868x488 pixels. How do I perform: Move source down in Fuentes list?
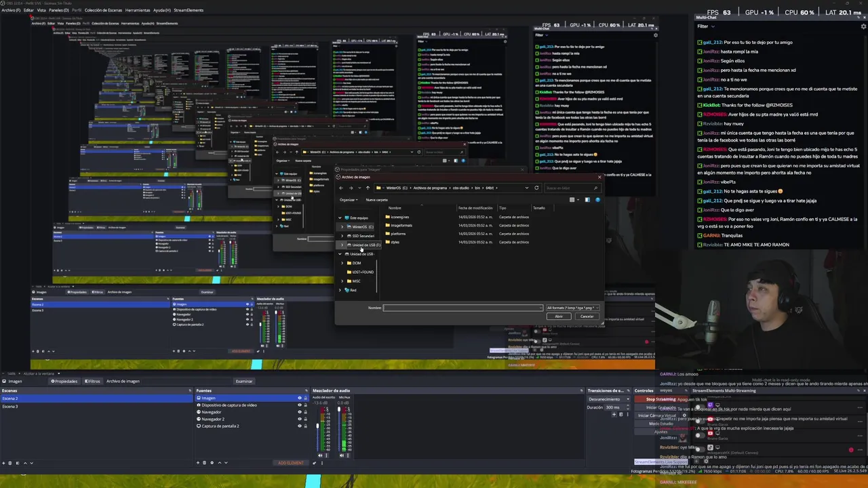(x=226, y=463)
